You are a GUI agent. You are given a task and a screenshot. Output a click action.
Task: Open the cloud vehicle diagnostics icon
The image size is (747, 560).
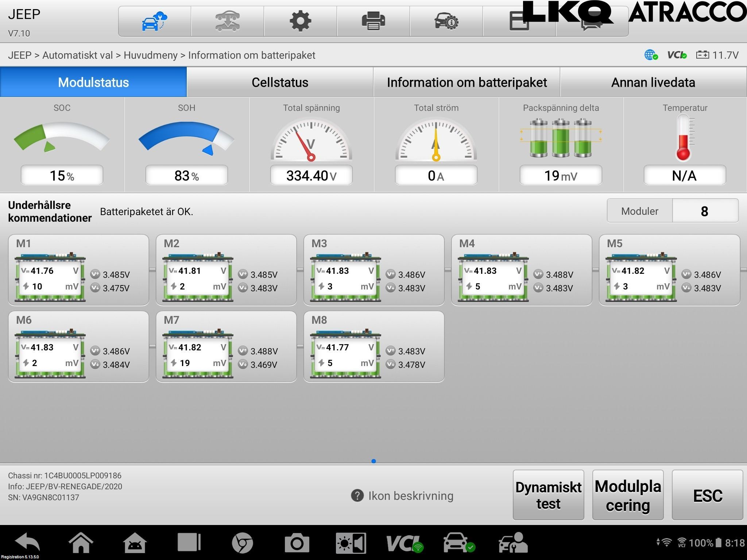coord(154,21)
